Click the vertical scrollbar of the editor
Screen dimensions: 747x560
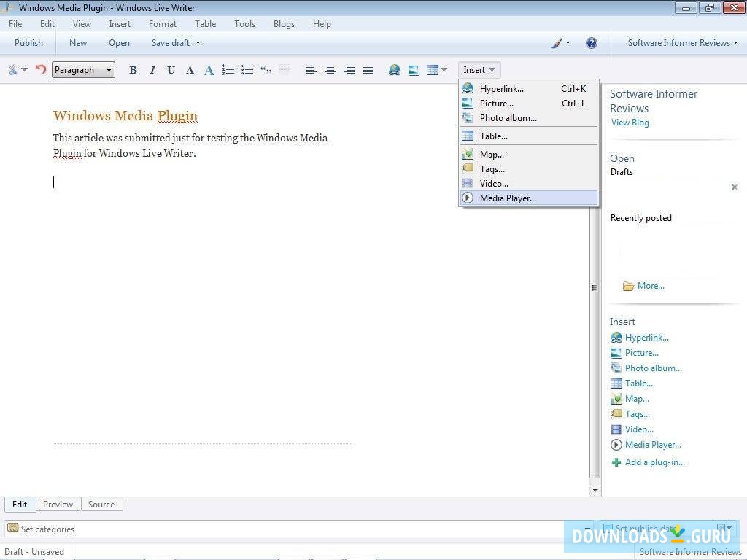tap(595, 287)
